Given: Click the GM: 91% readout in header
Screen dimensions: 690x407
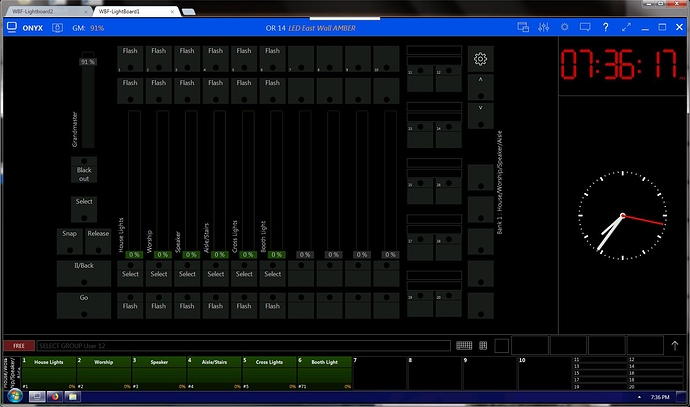Looking at the screenshot, I should (88, 28).
